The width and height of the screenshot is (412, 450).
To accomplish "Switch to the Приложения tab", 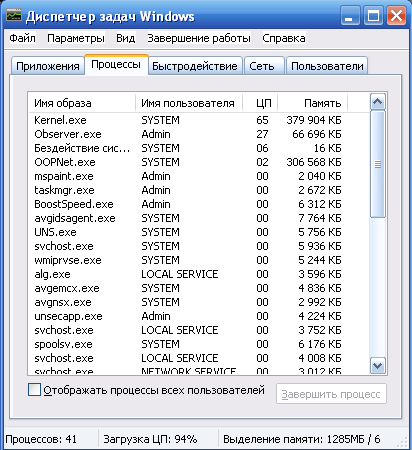I will (x=48, y=66).
